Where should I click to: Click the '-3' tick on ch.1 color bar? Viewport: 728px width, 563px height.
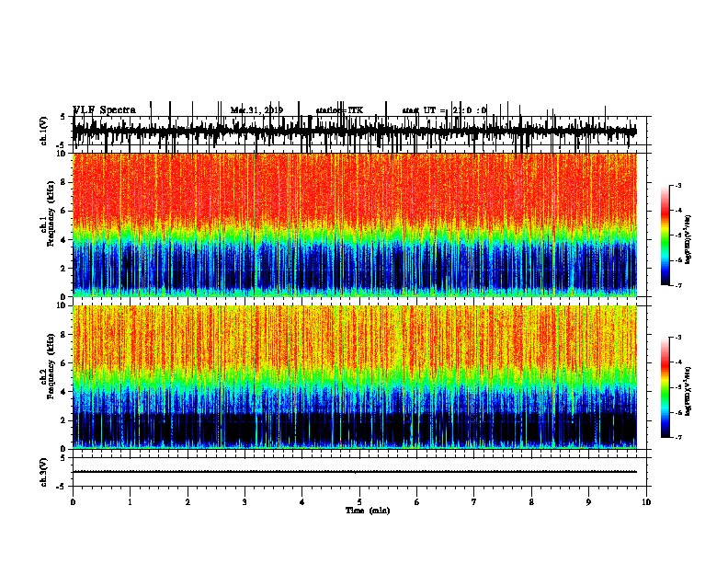pyautogui.click(x=677, y=186)
